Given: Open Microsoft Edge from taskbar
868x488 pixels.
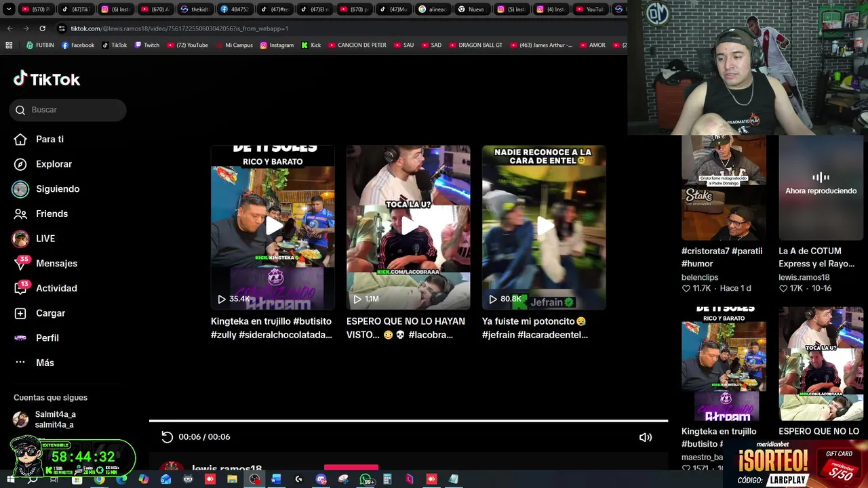Looking at the screenshot, I should point(121,479).
